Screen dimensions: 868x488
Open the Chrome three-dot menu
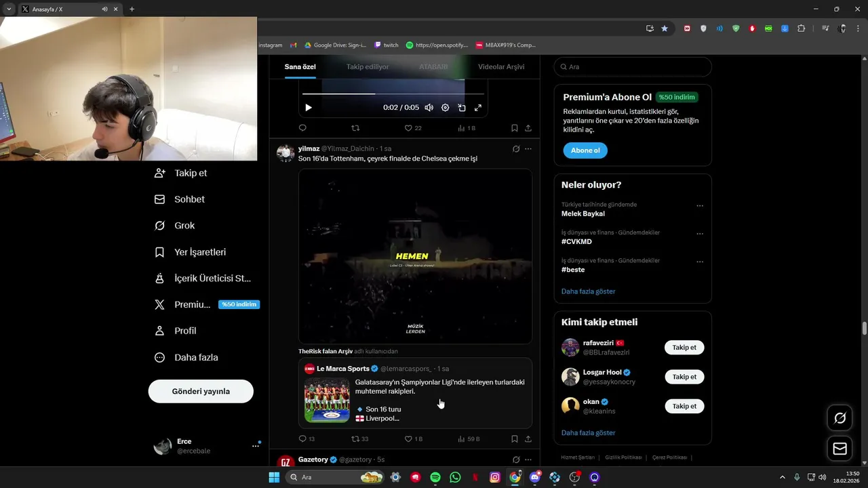click(858, 28)
